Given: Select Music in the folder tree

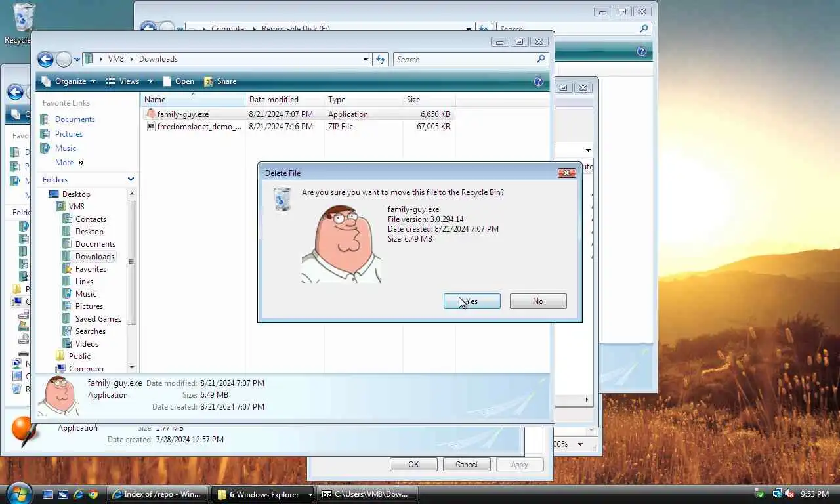Looking at the screenshot, I should 85,294.
